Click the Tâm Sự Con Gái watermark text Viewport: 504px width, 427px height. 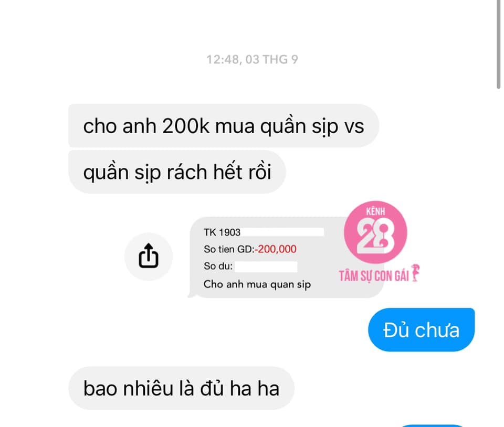(374, 276)
